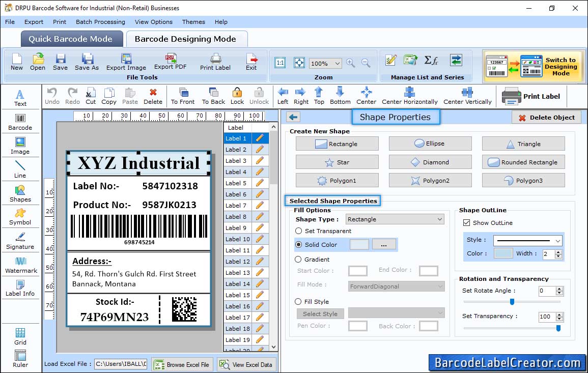Open Shape Type dropdown
The height and width of the screenshot is (373, 588).
click(439, 219)
